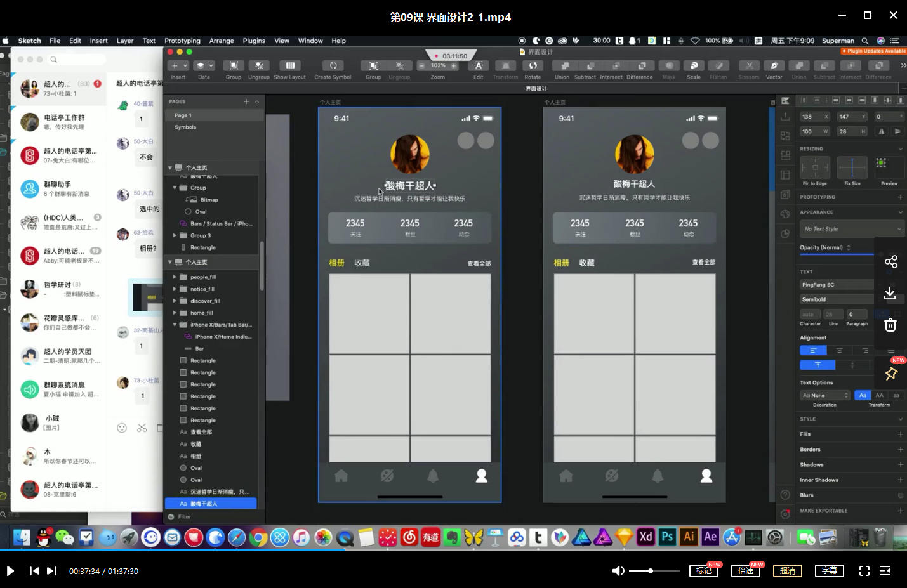This screenshot has height=588, width=907.
Task: Click the Show Layout icon
Action: click(x=289, y=66)
